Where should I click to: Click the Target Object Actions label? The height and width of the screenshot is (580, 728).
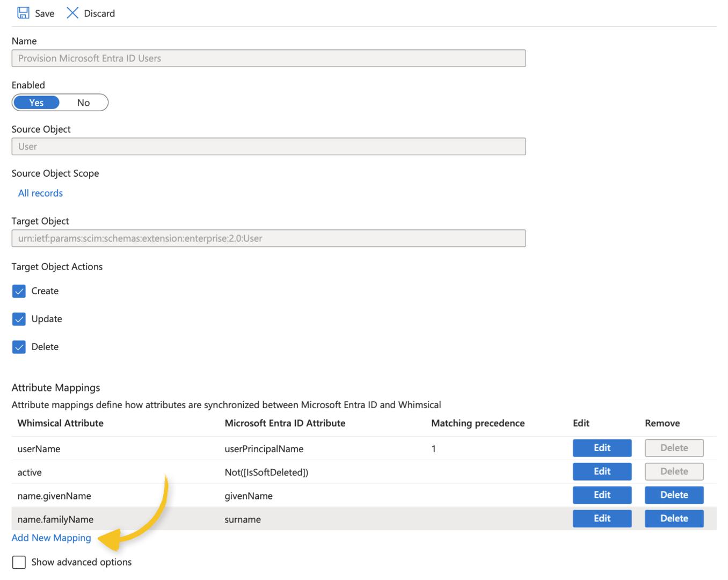pyautogui.click(x=57, y=267)
